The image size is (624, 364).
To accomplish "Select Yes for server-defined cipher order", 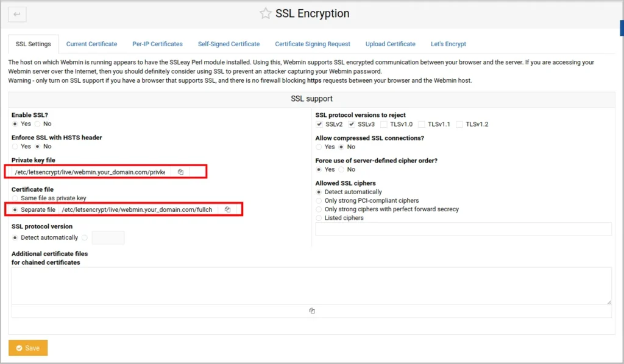I will click(319, 170).
